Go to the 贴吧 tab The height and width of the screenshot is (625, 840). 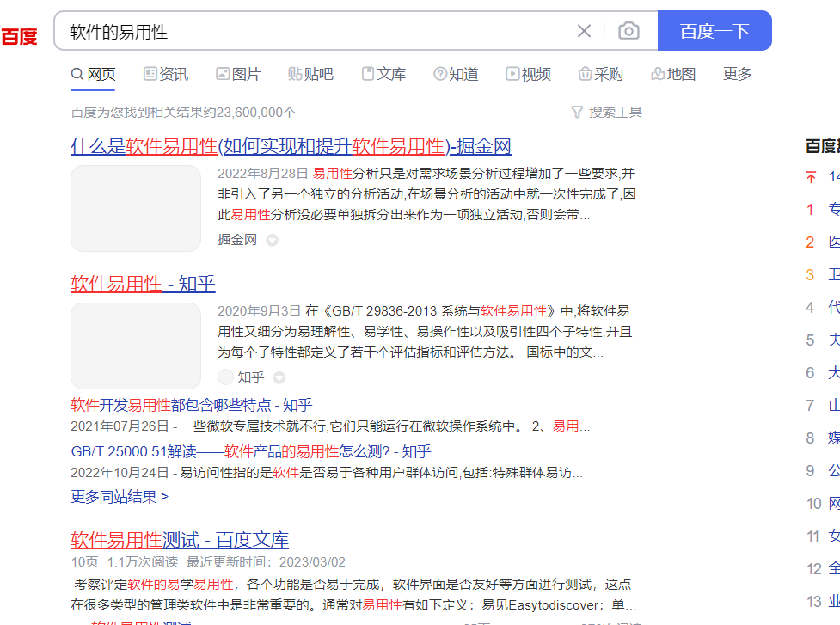(310, 74)
